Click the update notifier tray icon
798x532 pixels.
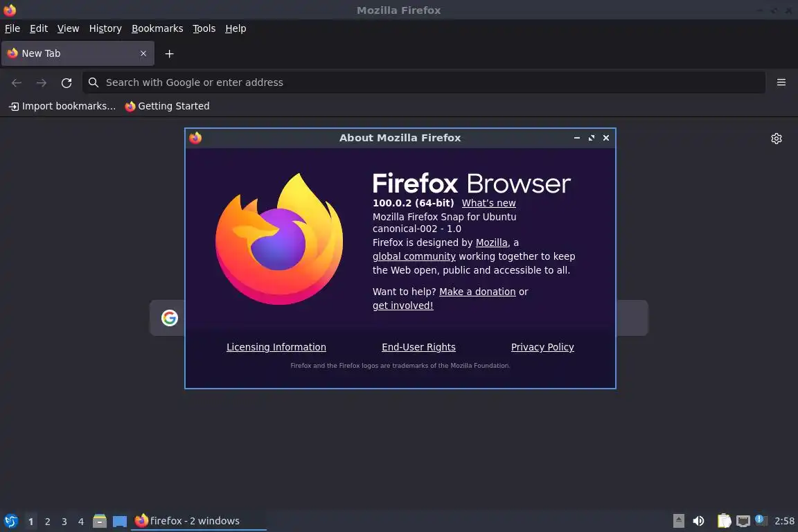coord(761,520)
